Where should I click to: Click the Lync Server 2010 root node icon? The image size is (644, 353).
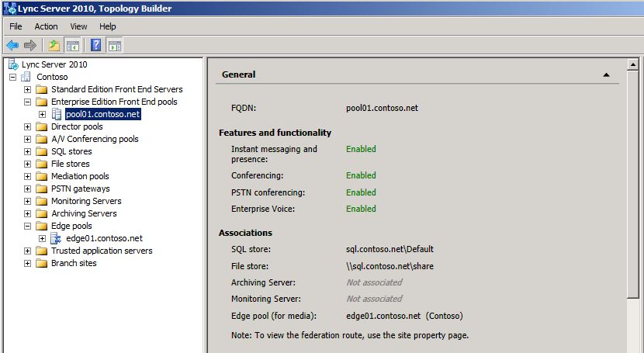(x=13, y=64)
